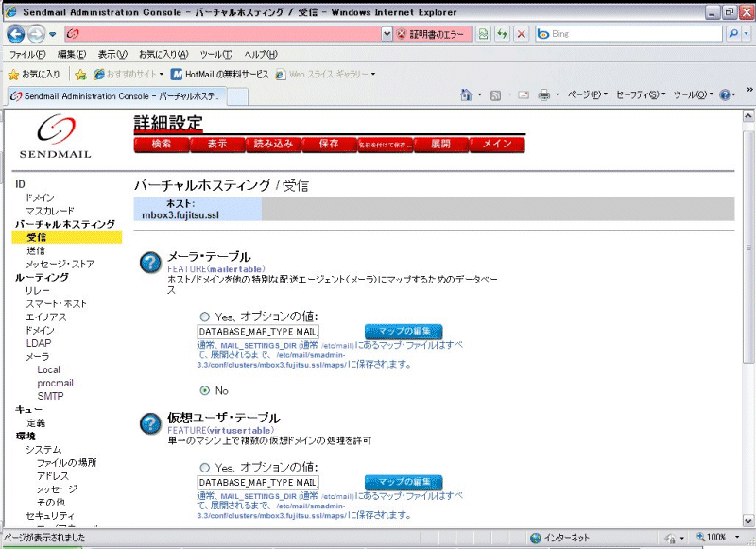The height and width of the screenshot is (549, 756).
Task: Click the page scrollbar down arrow
Action: [747, 521]
